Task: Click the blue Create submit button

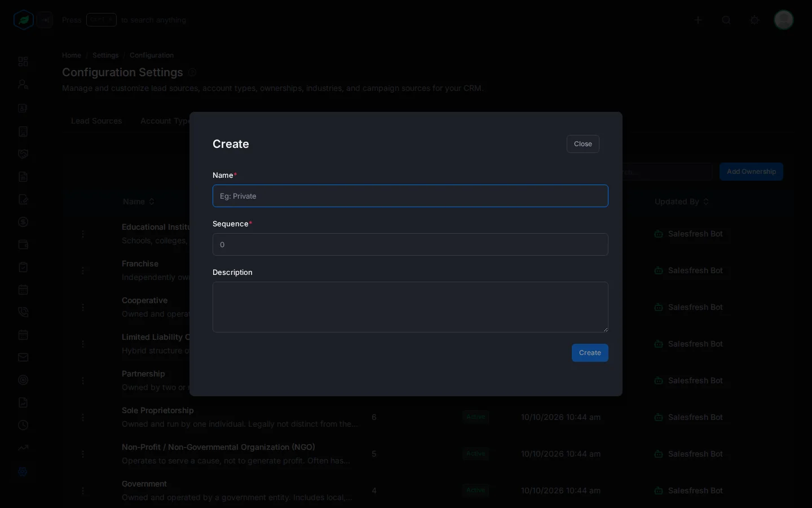Action: 590,353
